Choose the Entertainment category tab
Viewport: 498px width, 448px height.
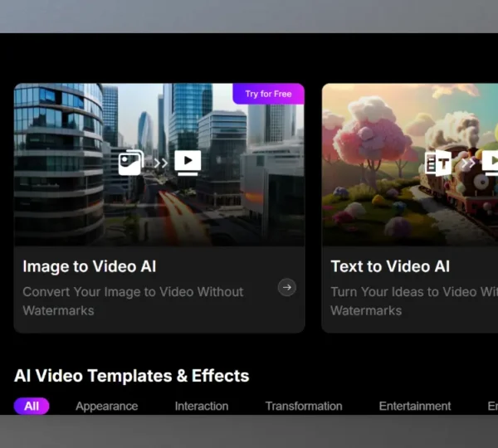click(x=414, y=406)
